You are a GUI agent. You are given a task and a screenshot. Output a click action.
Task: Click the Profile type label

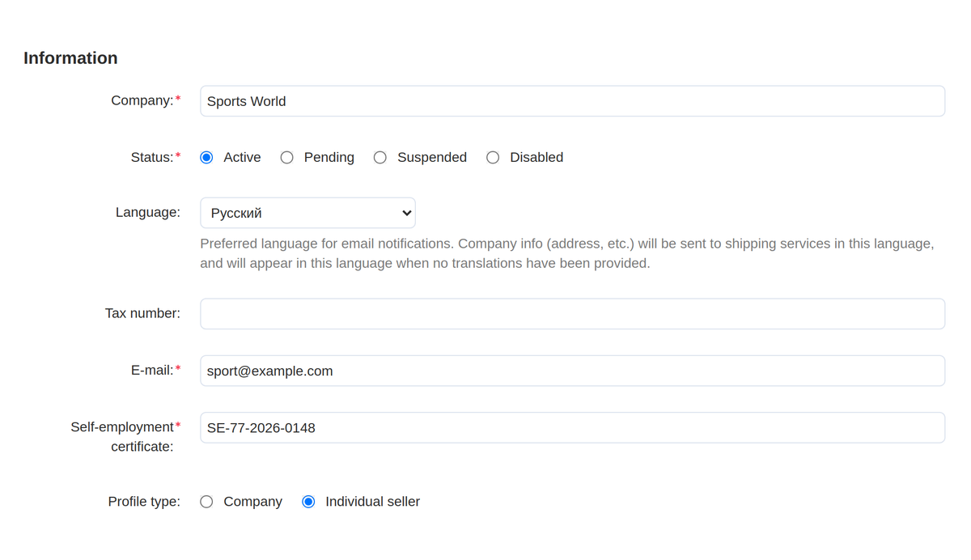click(x=144, y=502)
